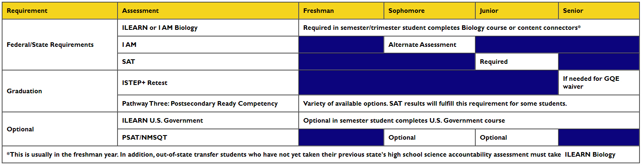Select the ILEARN or I AM Biology cell
644x167 pixels.
(x=208, y=28)
